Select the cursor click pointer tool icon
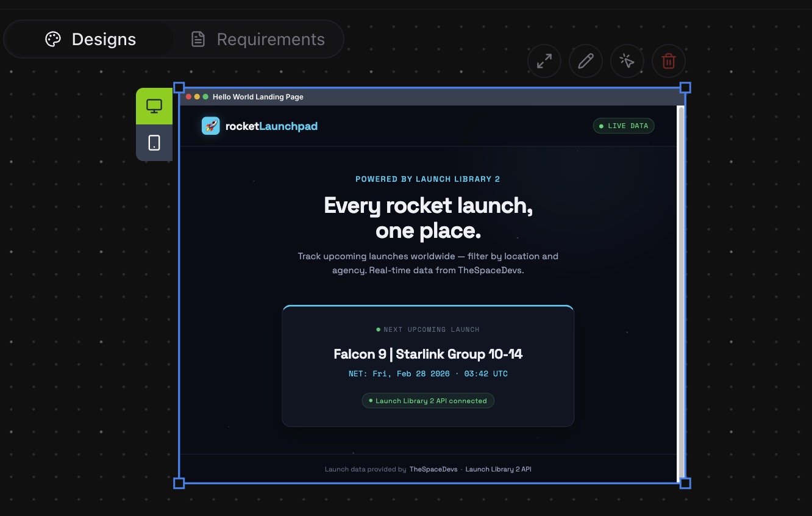The width and height of the screenshot is (812, 516). pyautogui.click(x=627, y=61)
